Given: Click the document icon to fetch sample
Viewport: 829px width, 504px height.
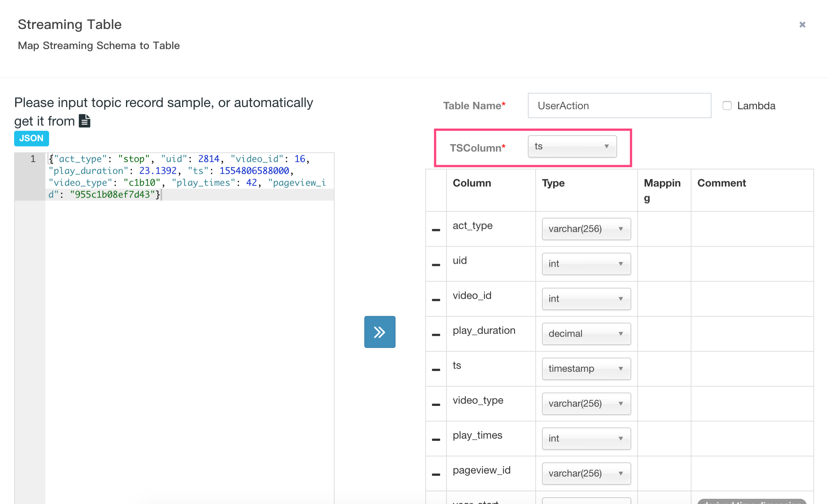Looking at the screenshot, I should pyautogui.click(x=85, y=121).
